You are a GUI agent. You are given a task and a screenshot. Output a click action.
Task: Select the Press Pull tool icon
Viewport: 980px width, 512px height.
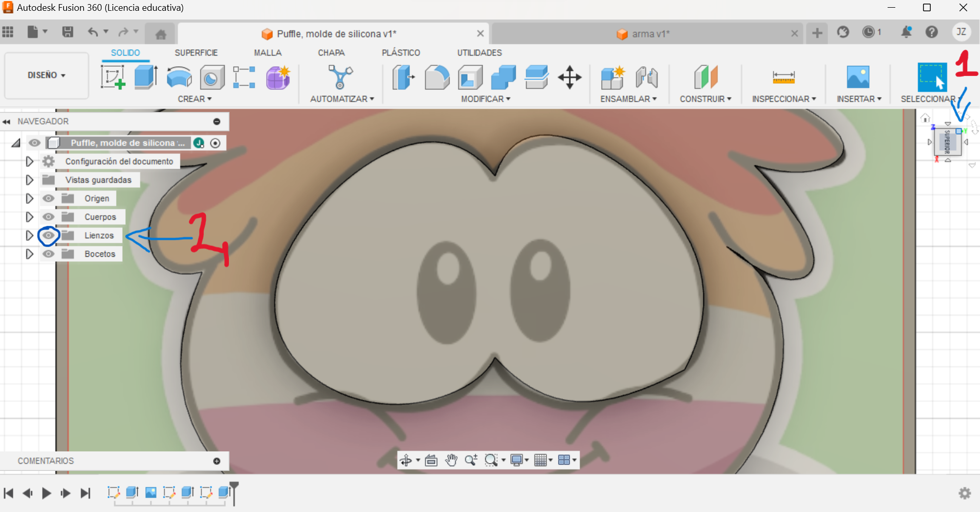pyautogui.click(x=403, y=78)
